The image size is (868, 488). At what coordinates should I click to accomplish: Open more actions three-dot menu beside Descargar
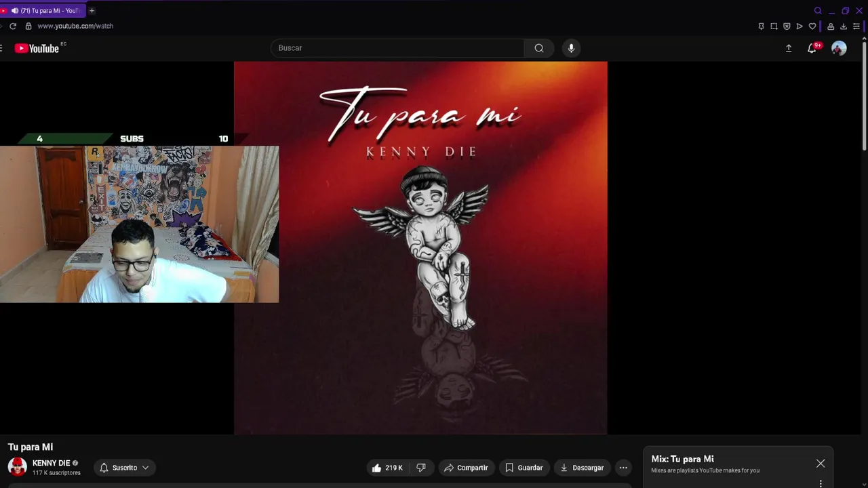tap(623, 468)
